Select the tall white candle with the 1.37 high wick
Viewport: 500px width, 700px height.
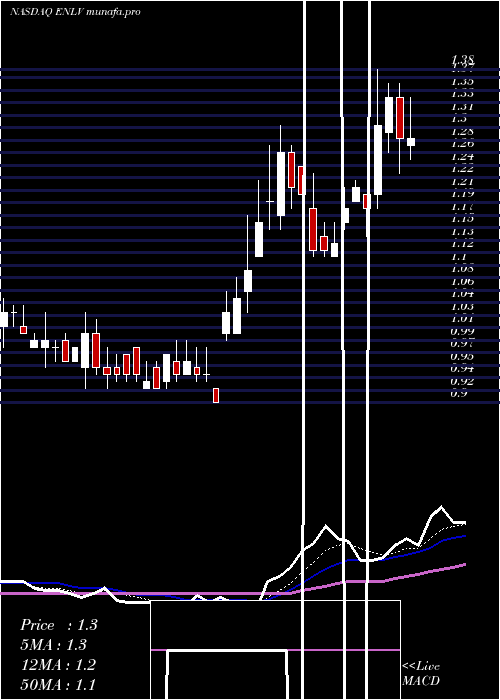pyautogui.click(x=378, y=160)
